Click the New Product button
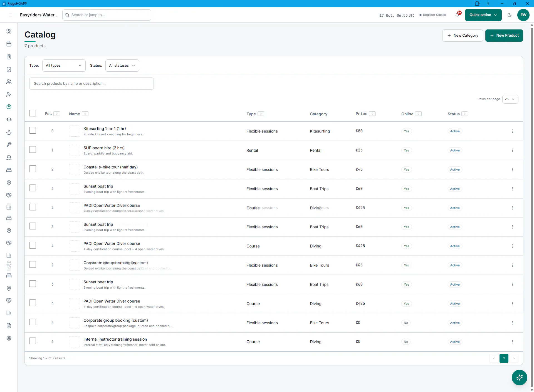The image size is (534, 392). click(504, 36)
